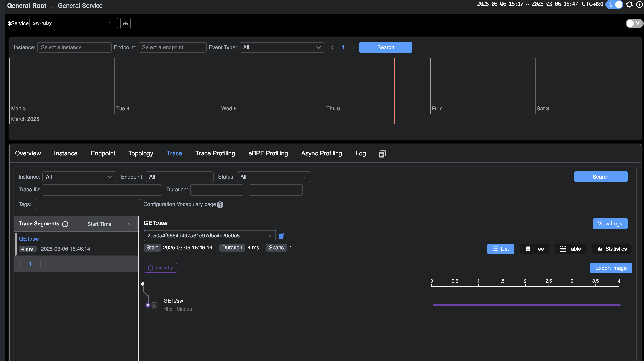The width and height of the screenshot is (644, 361).
Task: Click the refresh icon in the top bar
Action: tap(629, 4)
